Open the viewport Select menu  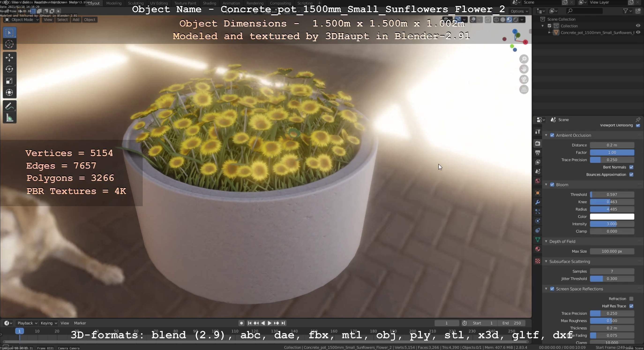[63, 20]
